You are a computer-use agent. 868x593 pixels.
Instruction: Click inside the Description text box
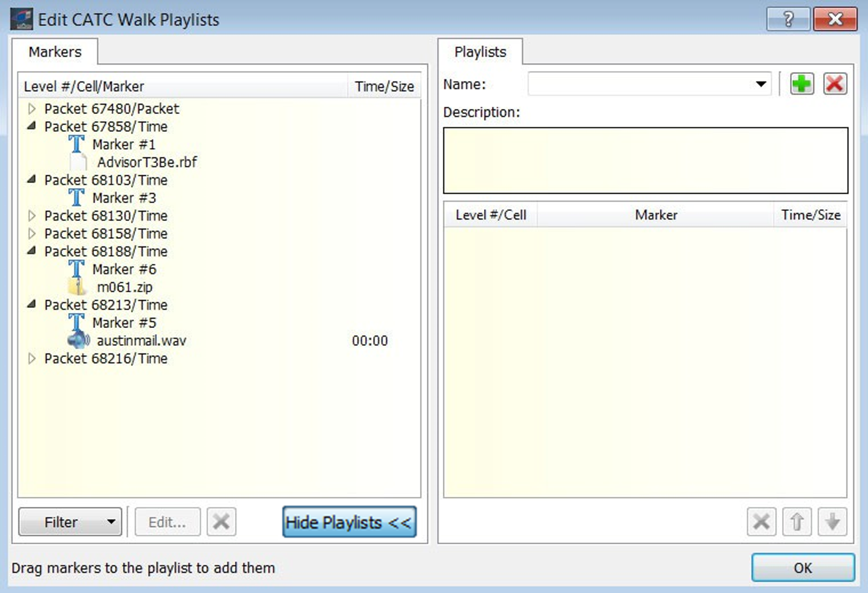645,161
